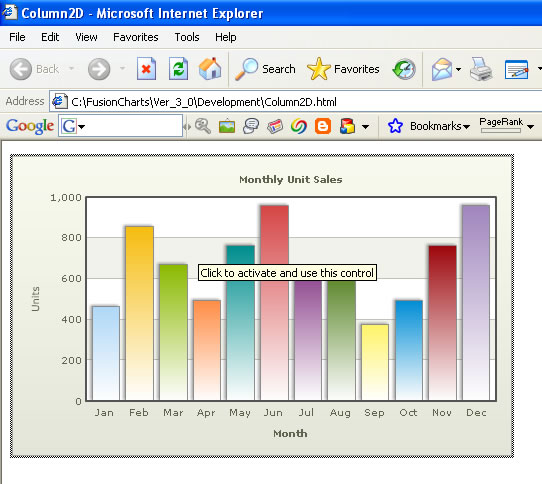The width and height of the screenshot is (542, 484).
Task: Go to the Home page icon
Action: tap(210, 68)
